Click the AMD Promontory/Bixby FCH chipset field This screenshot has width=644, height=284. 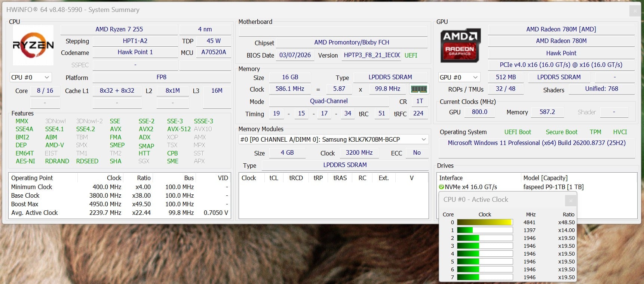(x=352, y=42)
